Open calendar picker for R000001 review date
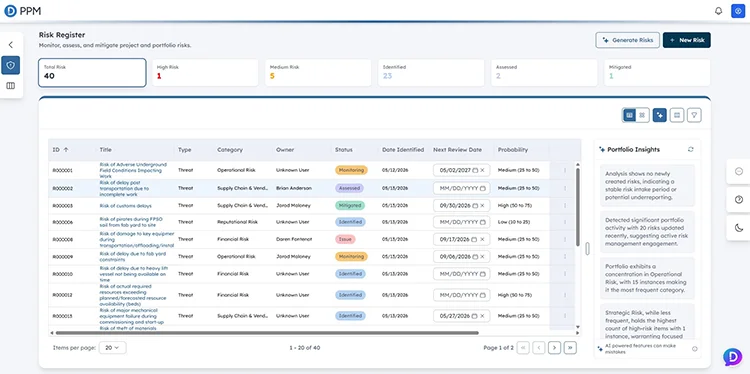The image size is (750, 374). tap(475, 170)
